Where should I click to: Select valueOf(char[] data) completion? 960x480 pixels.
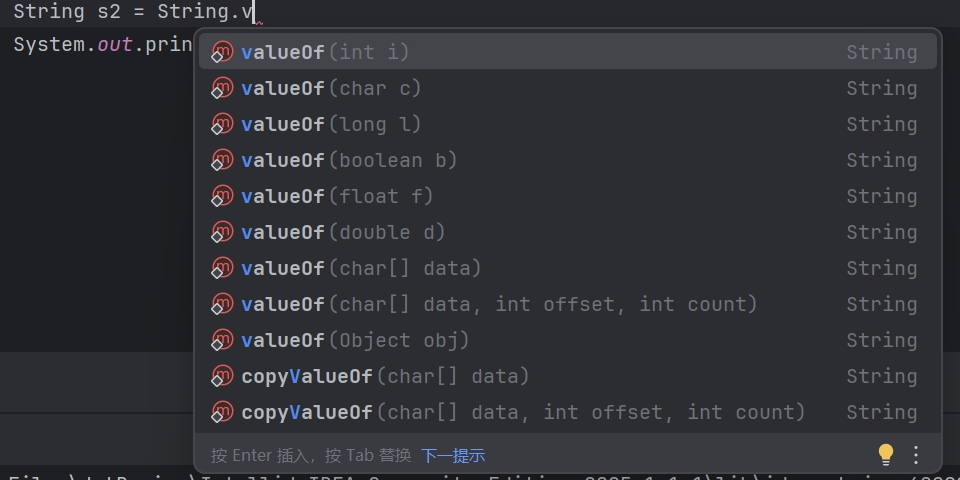(x=568, y=268)
